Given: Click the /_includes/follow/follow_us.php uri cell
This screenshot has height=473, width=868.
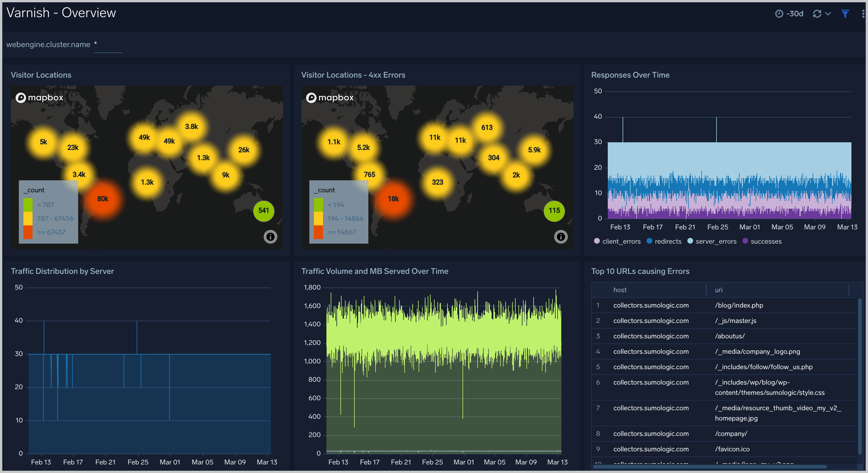Looking at the screenshot, I should [764, 367].
